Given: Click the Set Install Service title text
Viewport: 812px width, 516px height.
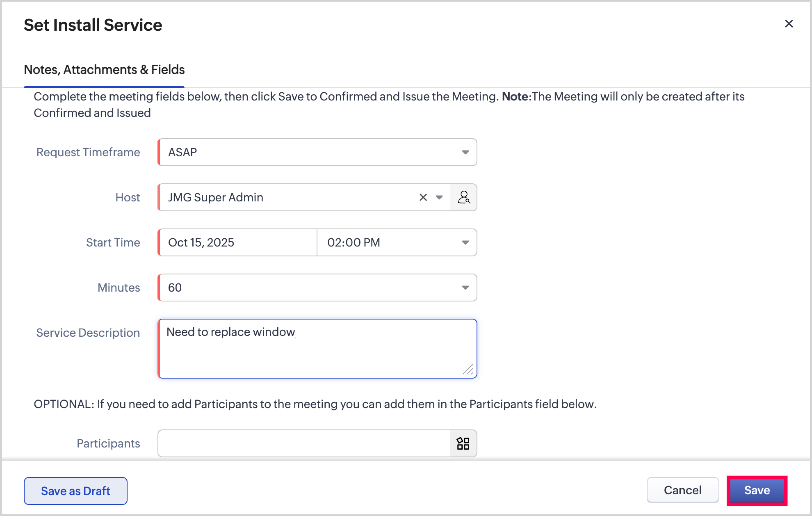Looking at the screenshot, I should (93, 25).
